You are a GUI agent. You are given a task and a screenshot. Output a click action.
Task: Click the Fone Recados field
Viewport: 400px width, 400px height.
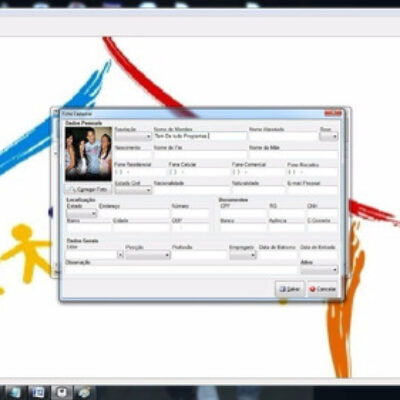pyautogui.click(x=313, y=172)
